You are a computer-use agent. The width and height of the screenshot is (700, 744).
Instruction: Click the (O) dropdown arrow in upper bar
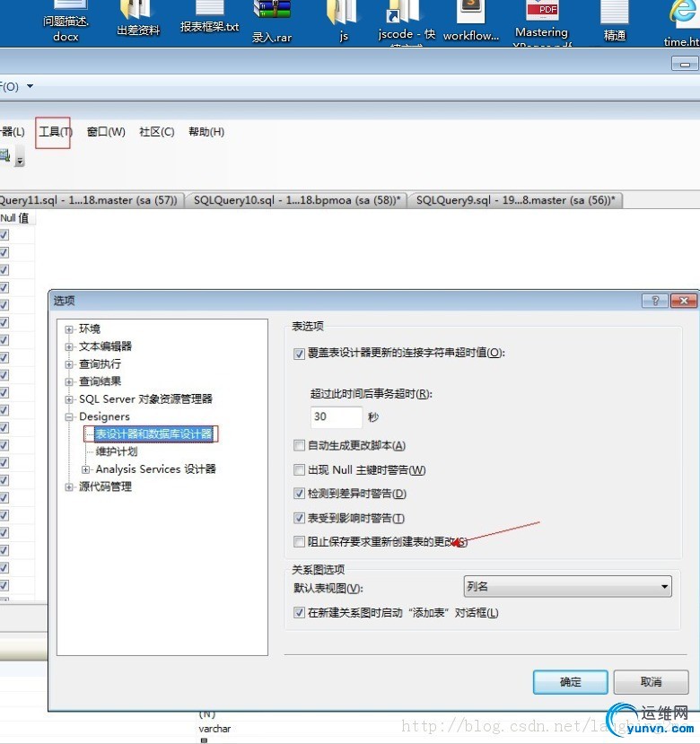30,86
